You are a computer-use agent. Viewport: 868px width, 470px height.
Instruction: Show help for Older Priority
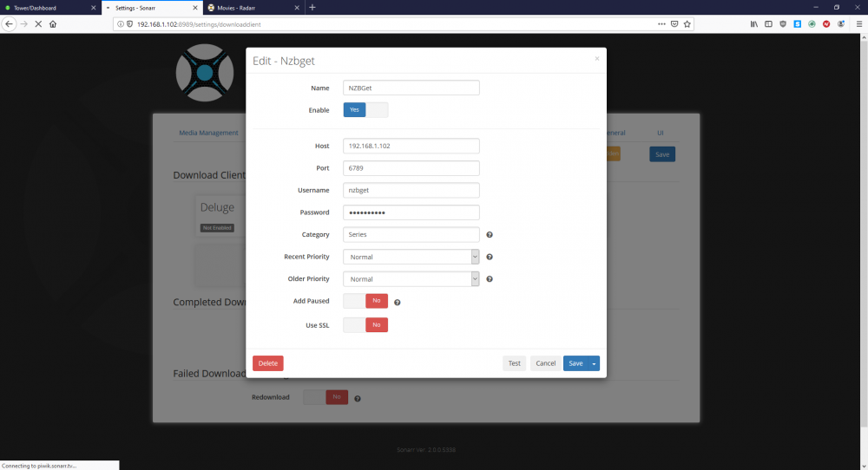pos(490,279)
